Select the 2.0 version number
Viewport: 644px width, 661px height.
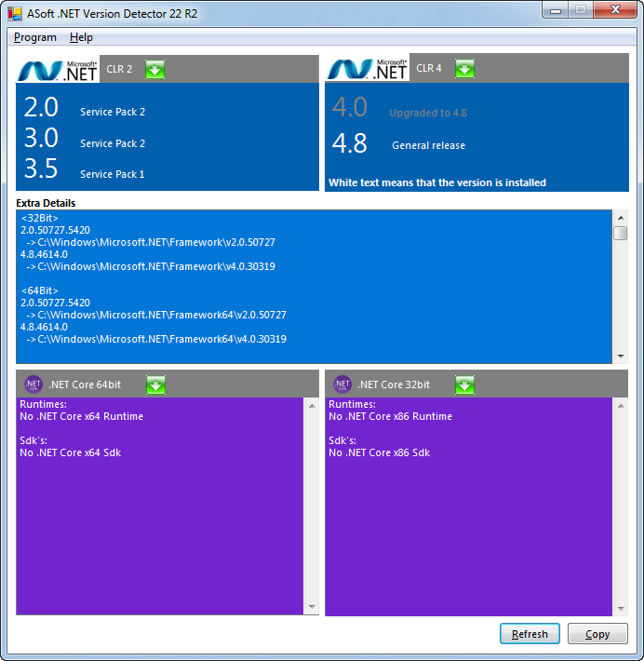41,107
